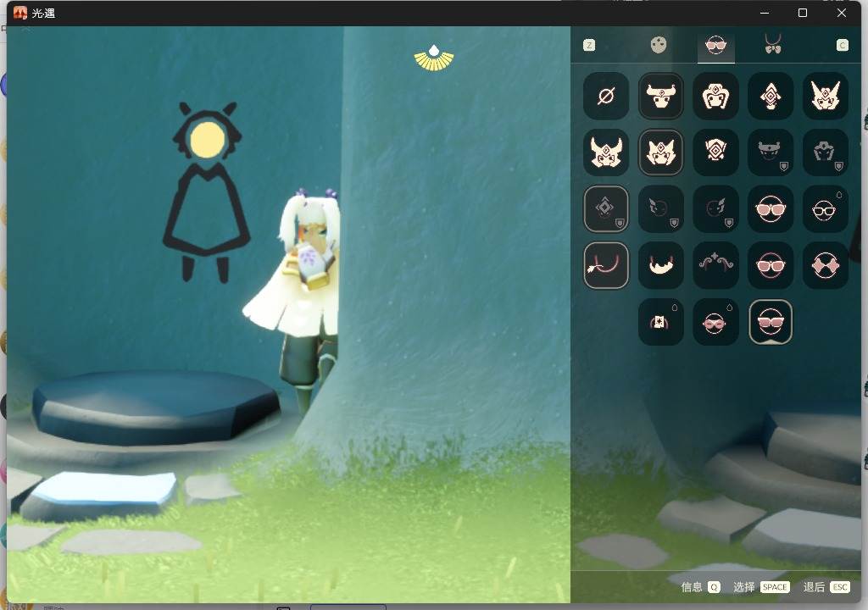
Task: Choose the outlined cat-ear mask
Action: click(x=660, y=152)
